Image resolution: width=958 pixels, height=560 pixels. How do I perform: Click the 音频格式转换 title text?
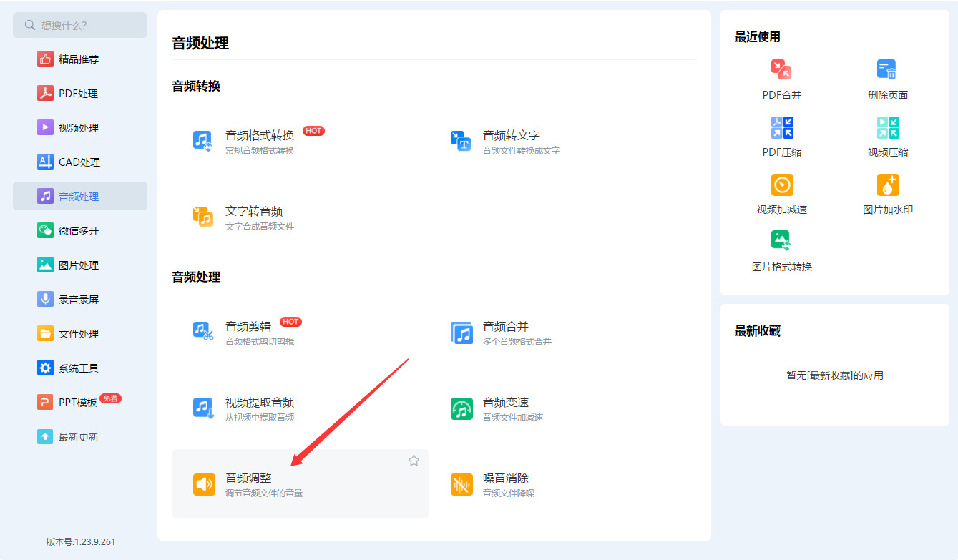(x=260, y=135)
